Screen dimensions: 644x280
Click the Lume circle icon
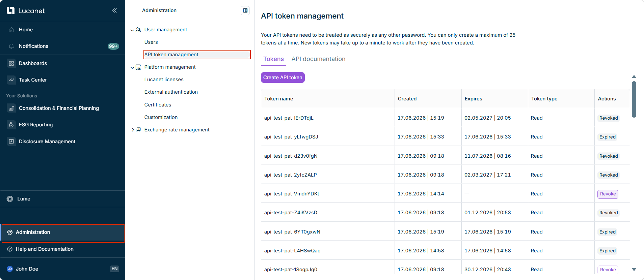[10, 199]
